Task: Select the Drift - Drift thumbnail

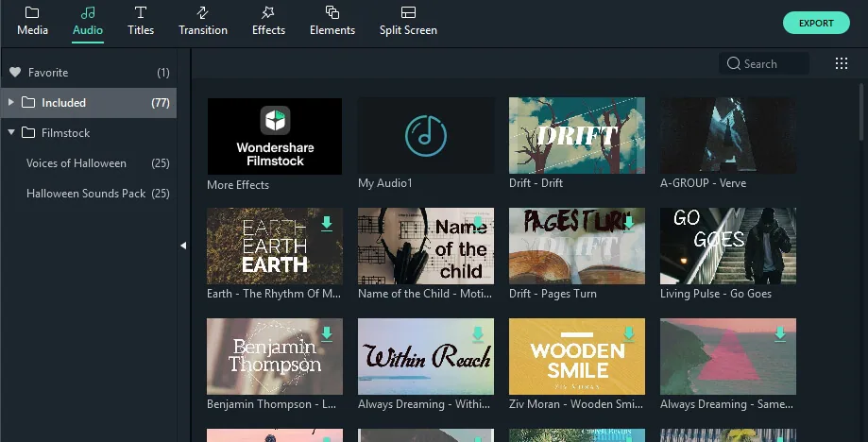Action: tap(577, 136)
